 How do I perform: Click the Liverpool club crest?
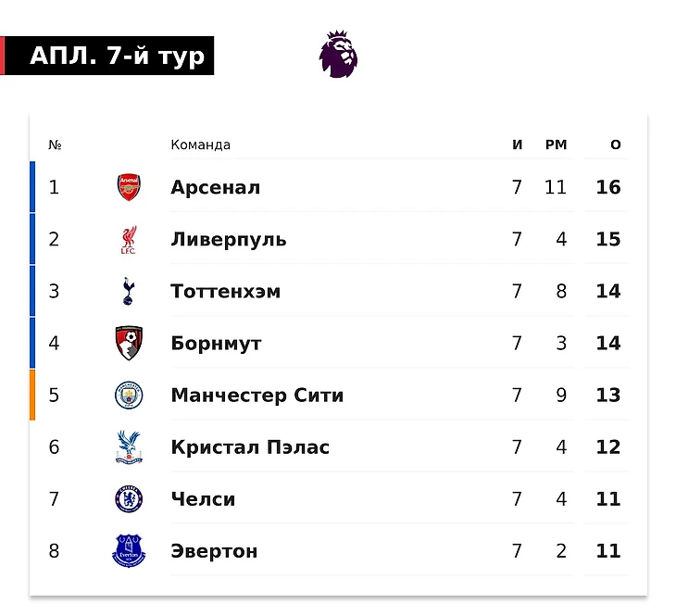click(x=129, y=239)
